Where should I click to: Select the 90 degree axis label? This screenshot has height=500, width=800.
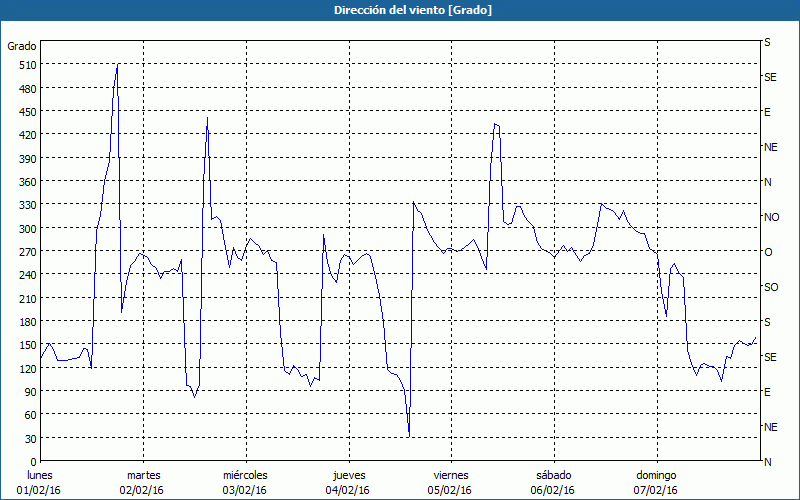tap(29, 392)
